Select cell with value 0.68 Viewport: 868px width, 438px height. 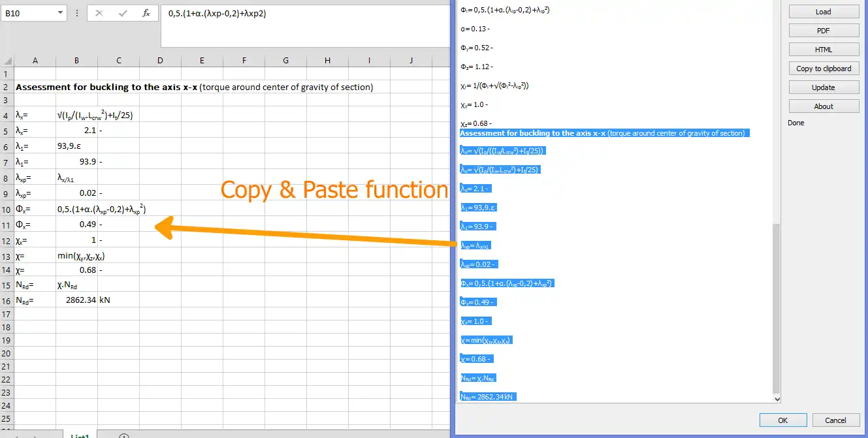76,270
